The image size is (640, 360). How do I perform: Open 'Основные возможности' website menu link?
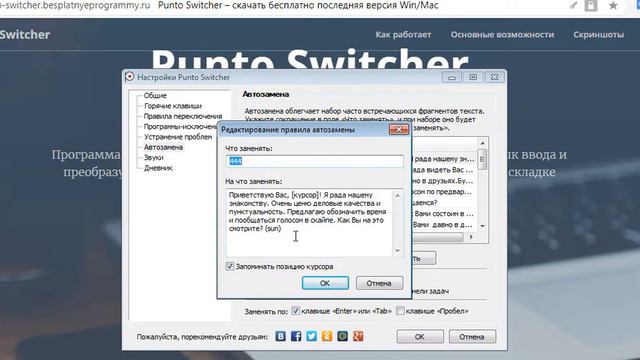click(x=502, y=35)
